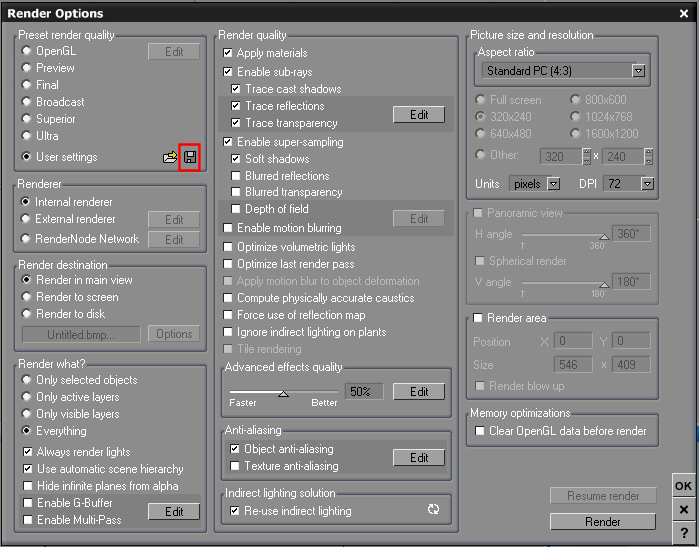The width and height of the screenshot is (699, 547).
Task: Toggle Always render lights
Action: point(28,452)
